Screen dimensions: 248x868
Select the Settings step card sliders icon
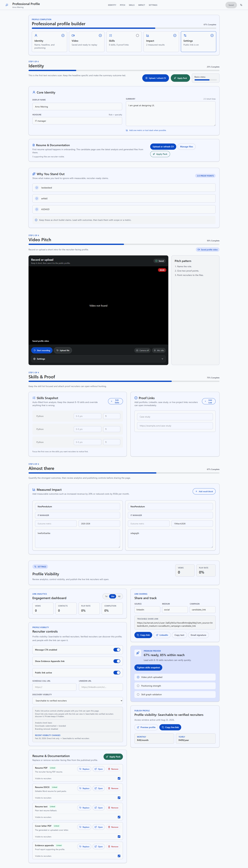pyautogui.click(x=185, y=35)
